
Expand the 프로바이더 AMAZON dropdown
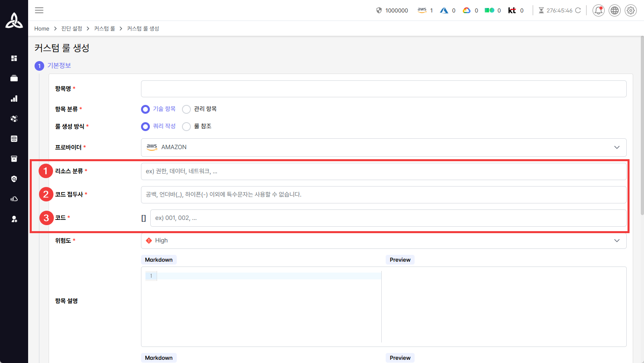point(383,148)
